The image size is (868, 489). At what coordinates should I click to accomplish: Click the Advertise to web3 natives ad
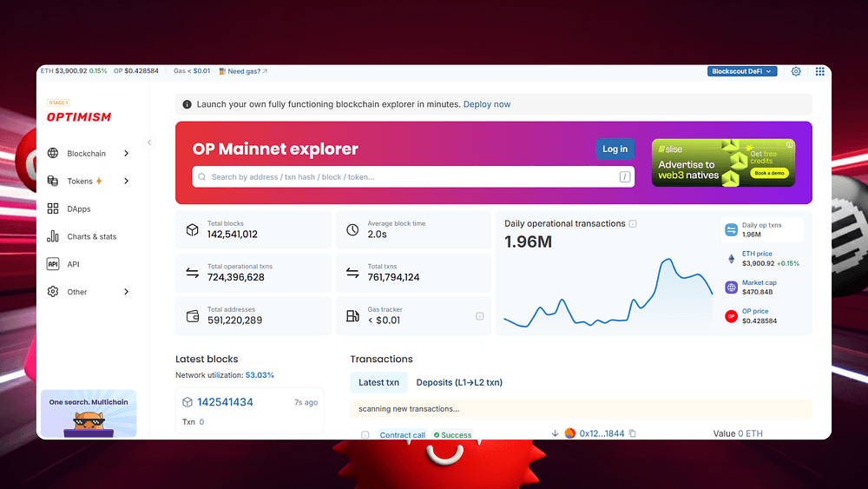tap(723, 162)
